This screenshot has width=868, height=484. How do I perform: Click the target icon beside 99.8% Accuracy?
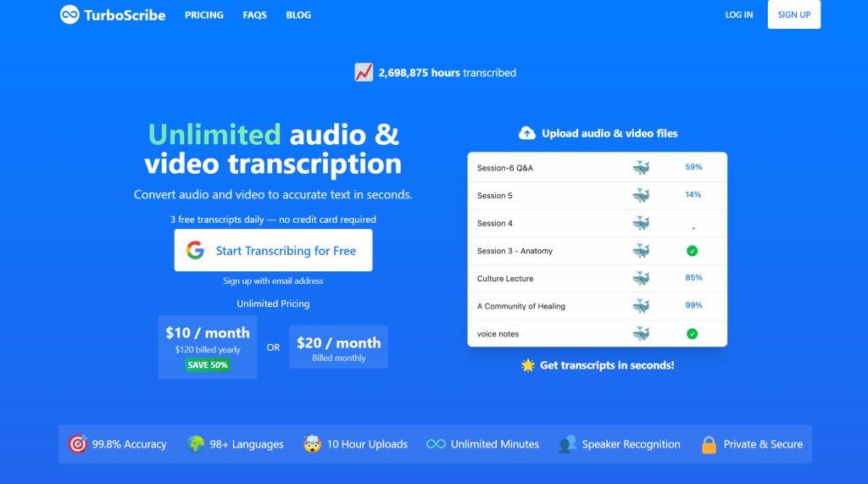(x=78, y=444)
